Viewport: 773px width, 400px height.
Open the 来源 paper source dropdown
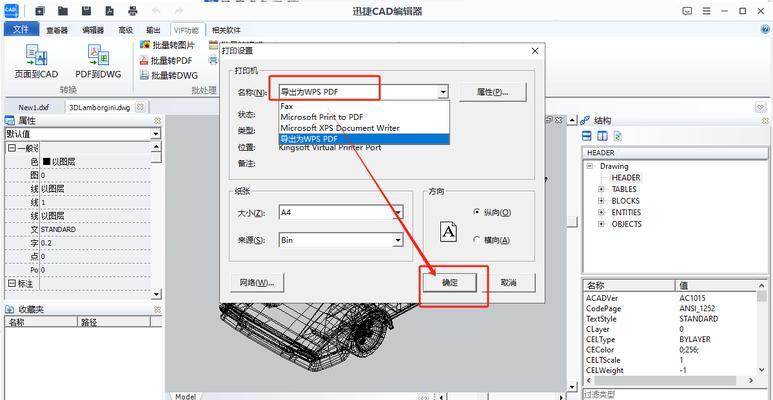pos(398,240)
